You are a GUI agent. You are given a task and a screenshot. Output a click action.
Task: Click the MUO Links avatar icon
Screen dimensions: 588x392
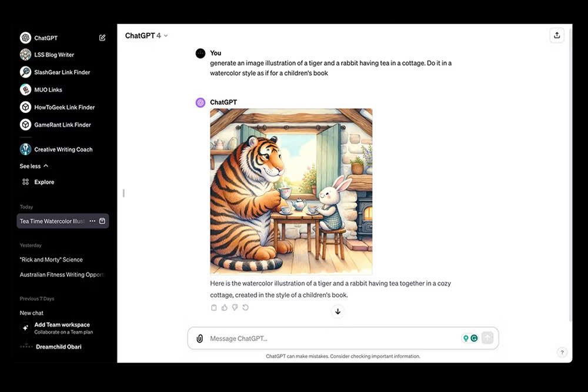click(25, 89)
